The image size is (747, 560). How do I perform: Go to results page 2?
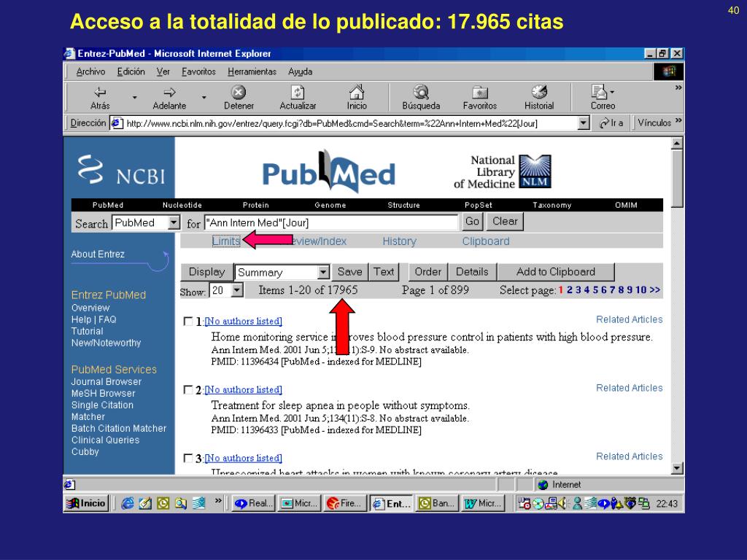coord(569,290)
